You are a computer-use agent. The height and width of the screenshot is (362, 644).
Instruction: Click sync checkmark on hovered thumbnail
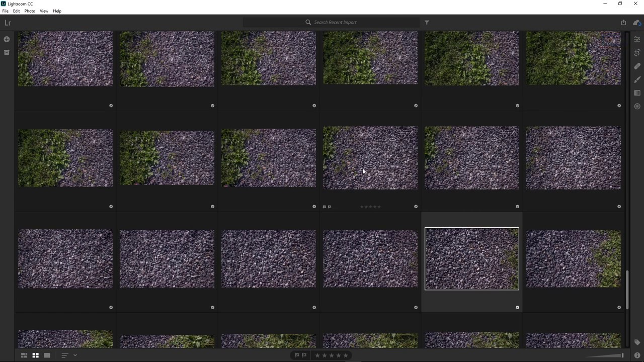416,207
